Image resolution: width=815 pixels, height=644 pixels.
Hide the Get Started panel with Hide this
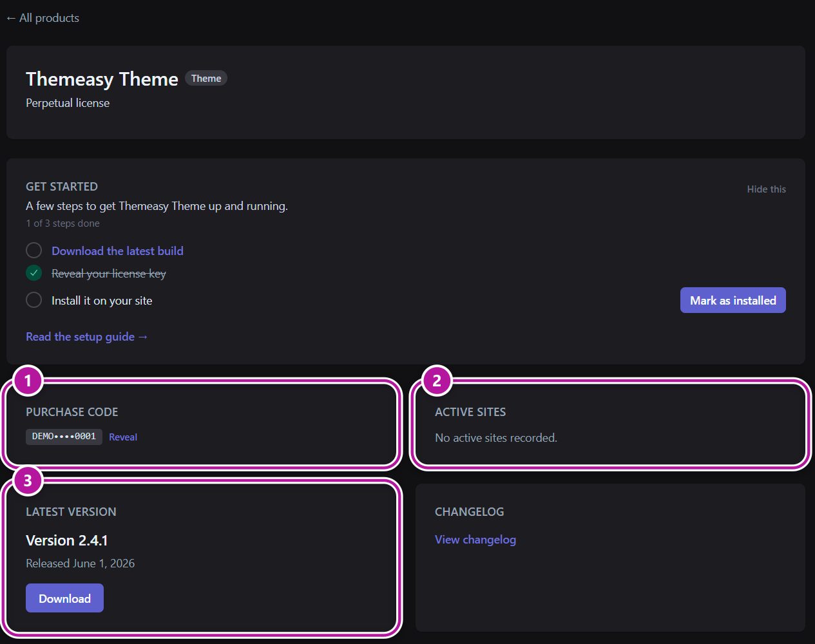(766, 189)
